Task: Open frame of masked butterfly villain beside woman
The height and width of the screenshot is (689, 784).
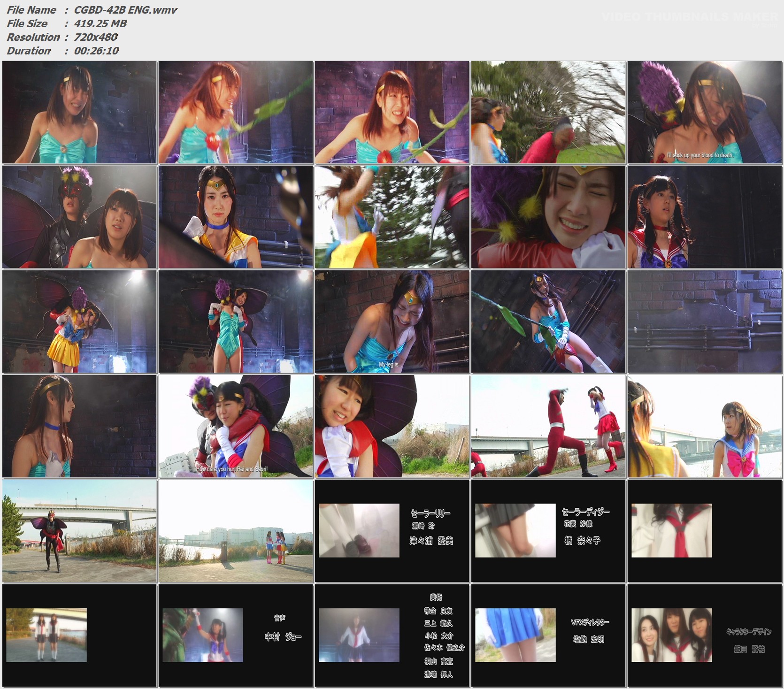Action: [x=79, y=217]
